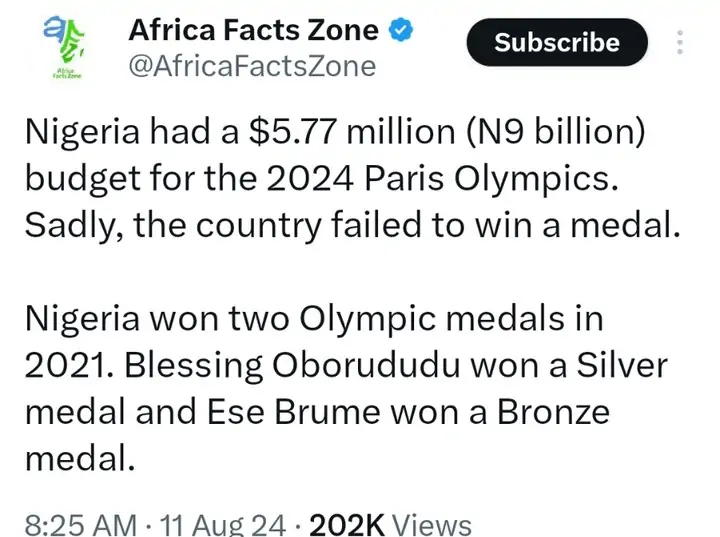Click the word Views in tweet footer
The width and height of the screenshot is (720, 537).
[x=430, y=523]
